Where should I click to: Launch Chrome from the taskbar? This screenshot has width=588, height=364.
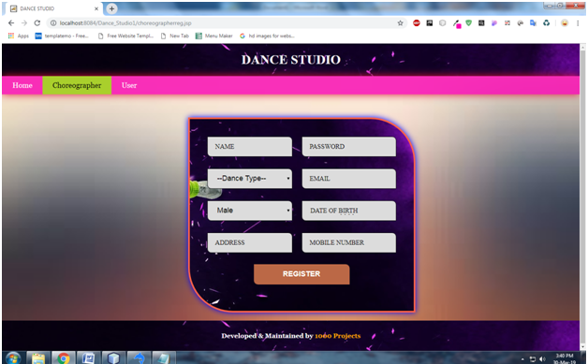click(64, 358)
